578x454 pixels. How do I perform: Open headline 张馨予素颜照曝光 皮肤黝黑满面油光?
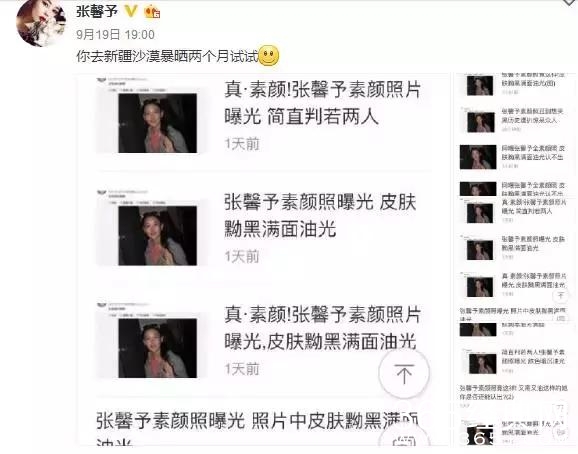pos(320,216)
